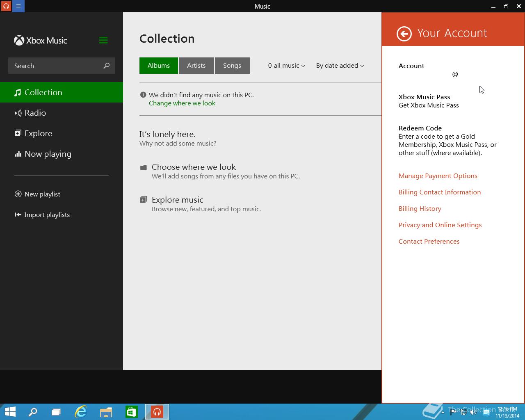This screenshot has width=525, height=420.
Task: Open taskbar Search magnifier
Action: tap(32, 412)
